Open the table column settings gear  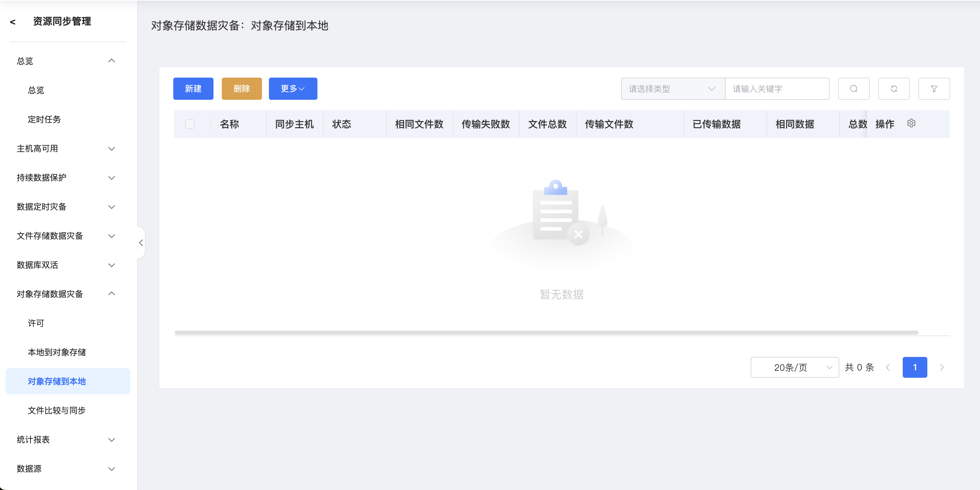pos(911,123)
